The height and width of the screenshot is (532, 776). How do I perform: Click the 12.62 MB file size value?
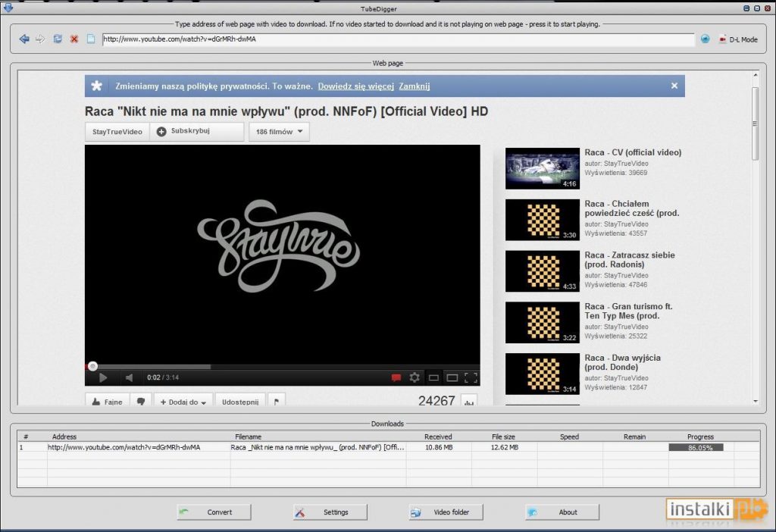(x=505, y=447)
